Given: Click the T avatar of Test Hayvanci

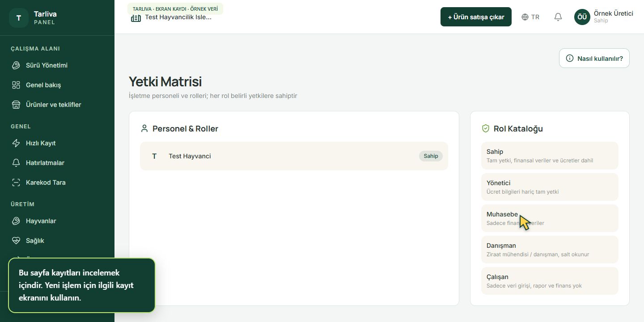Looking at the screenshot, I should 154,156.
